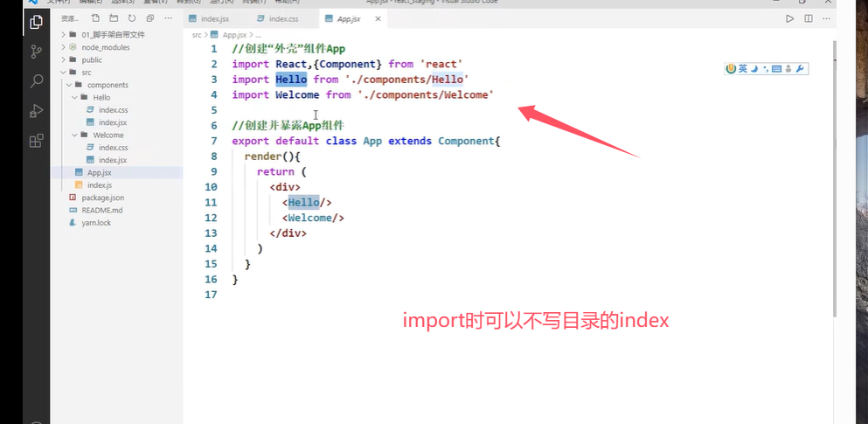Click the opening div tag on line 10

pos(285,187)
